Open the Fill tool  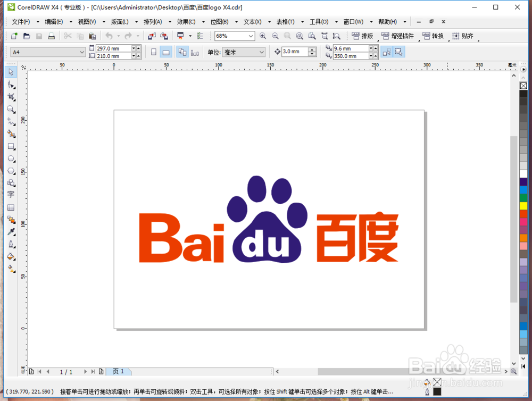click(11, 256)
